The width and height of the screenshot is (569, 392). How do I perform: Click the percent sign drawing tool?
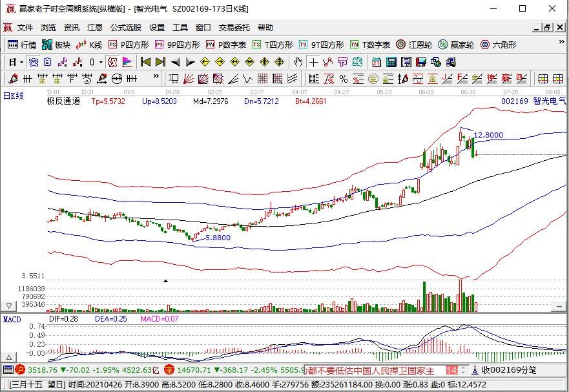click(344, 79)
